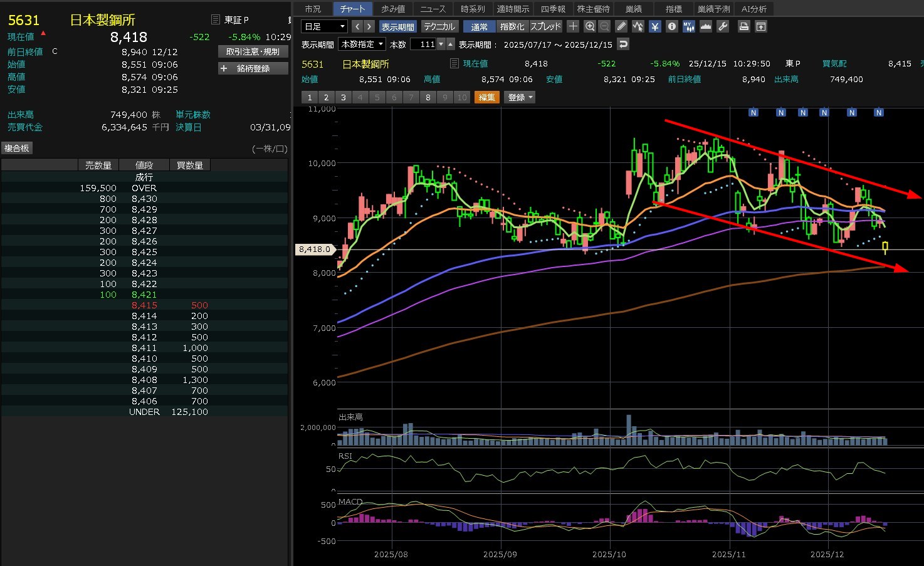Image resolution: width=924 pixels, height=566 pixels.
Task: Click the 本数 bar count input field
Action: tap(423, 45)
